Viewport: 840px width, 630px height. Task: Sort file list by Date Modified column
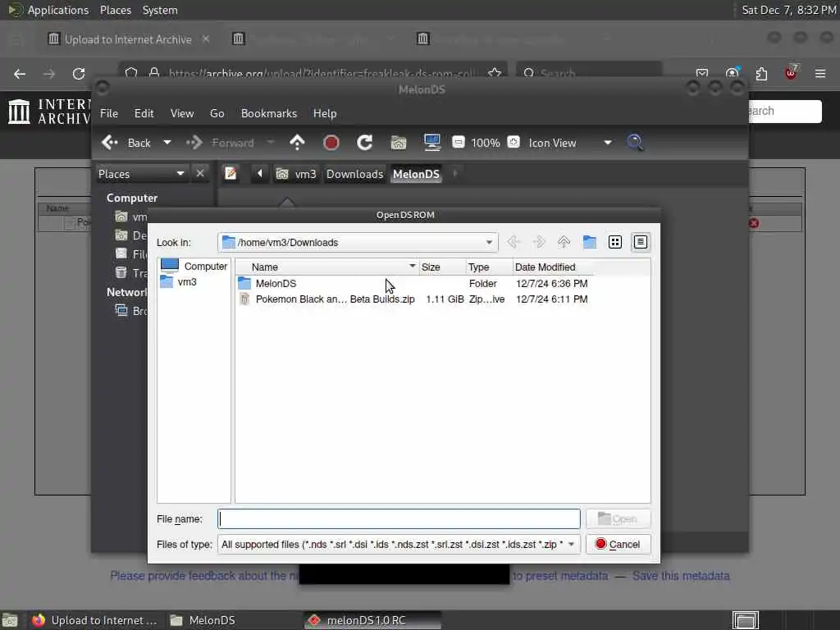(x=552, y=267)
